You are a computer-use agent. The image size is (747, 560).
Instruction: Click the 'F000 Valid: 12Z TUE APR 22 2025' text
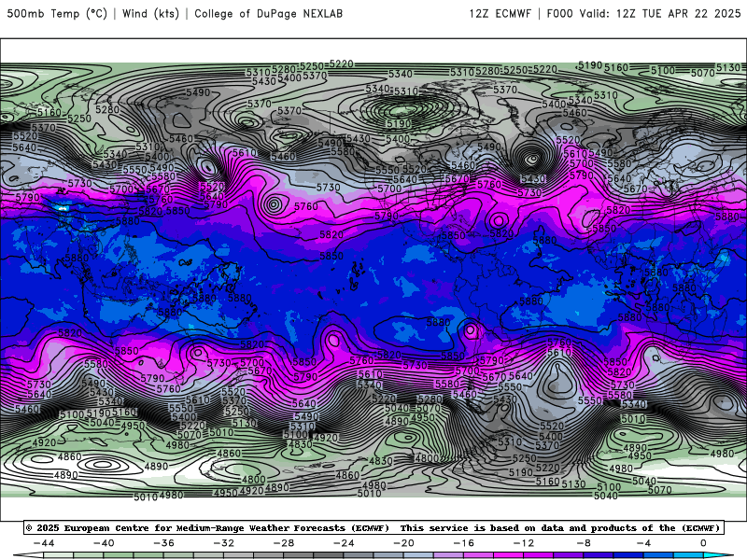pyautogui.click(x=643, y=13)
